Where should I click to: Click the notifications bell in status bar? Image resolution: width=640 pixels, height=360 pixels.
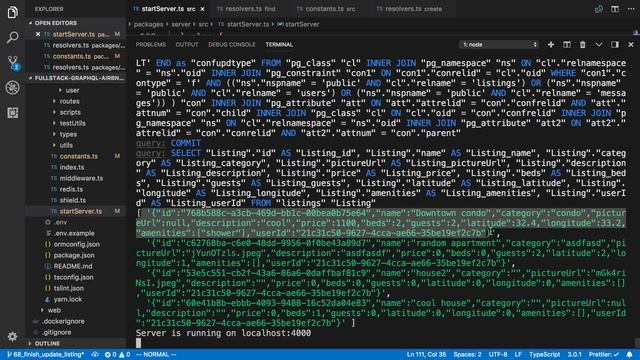(x=630, y=354)
